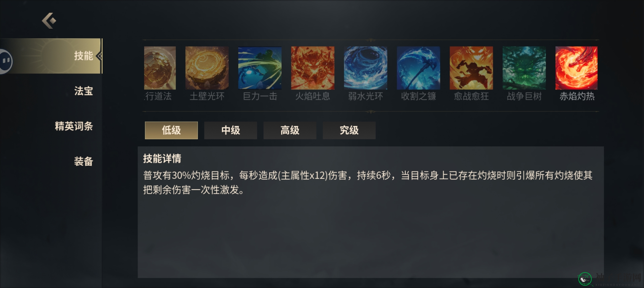The width and height of the screenshot is (644, 288).
Task: Choose the 火焰吐息 skill icon
Action: click(313, 68)
